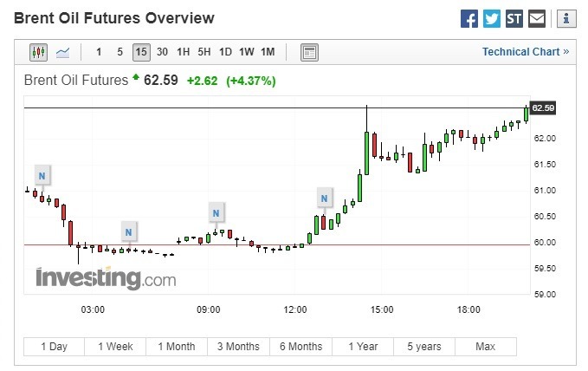Show the 1 Week range
Viewport: 588px width, 371px height.
pyautogui.click(x=115, y=346)
